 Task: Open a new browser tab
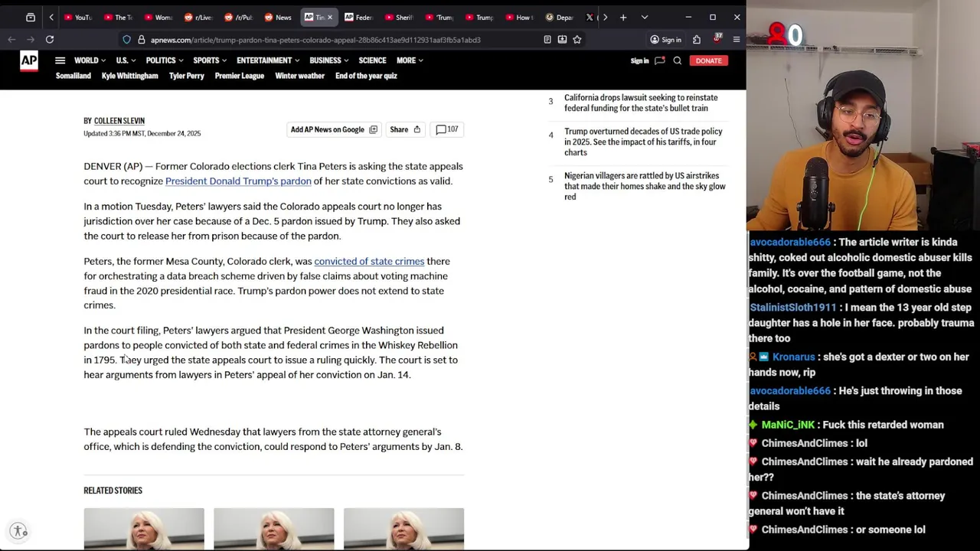pyautogui.click(x=623, y=17)
